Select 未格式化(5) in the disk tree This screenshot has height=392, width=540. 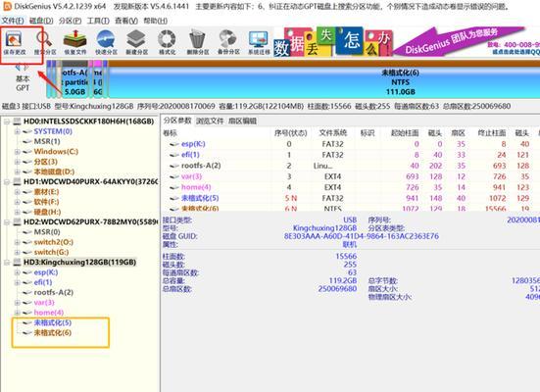pyautogui.click(x=52, y=322)
